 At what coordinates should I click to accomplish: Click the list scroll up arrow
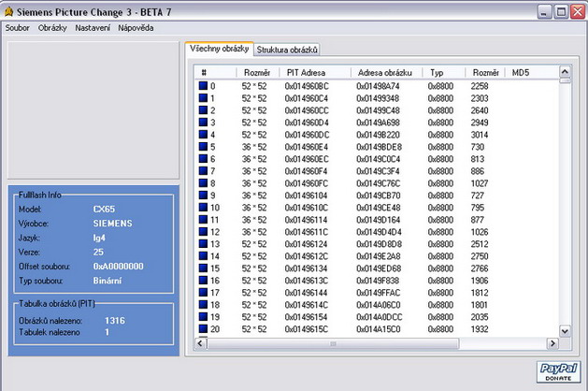coord(565,72)
